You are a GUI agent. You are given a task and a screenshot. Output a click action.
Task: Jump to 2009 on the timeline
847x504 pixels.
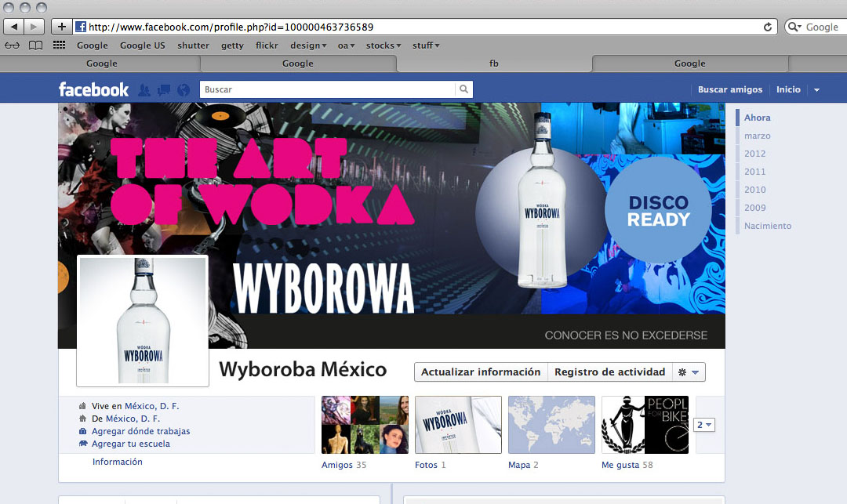pyautogui.click(x=754, y=208)
